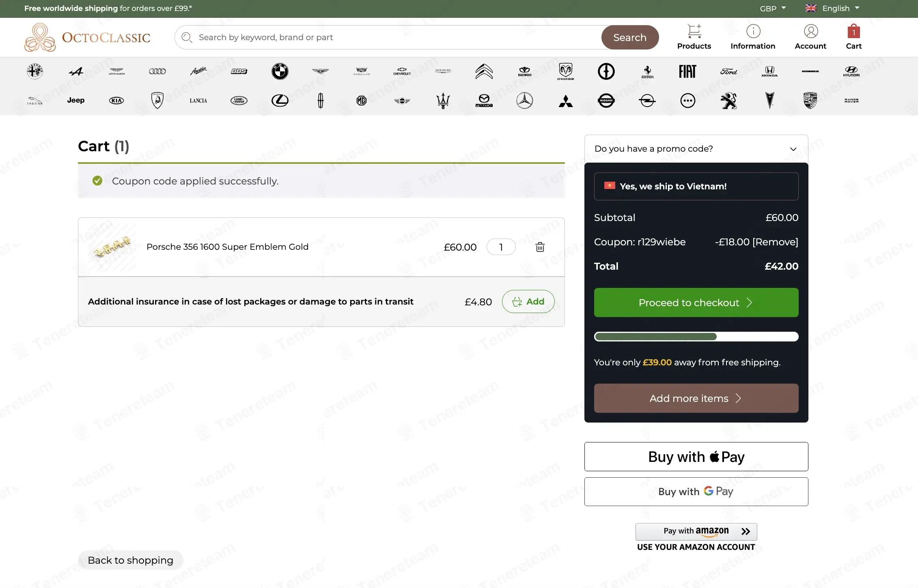Open the Jaguar brand logo
Viewport: 918px width, 588px height.
point(35,101)
